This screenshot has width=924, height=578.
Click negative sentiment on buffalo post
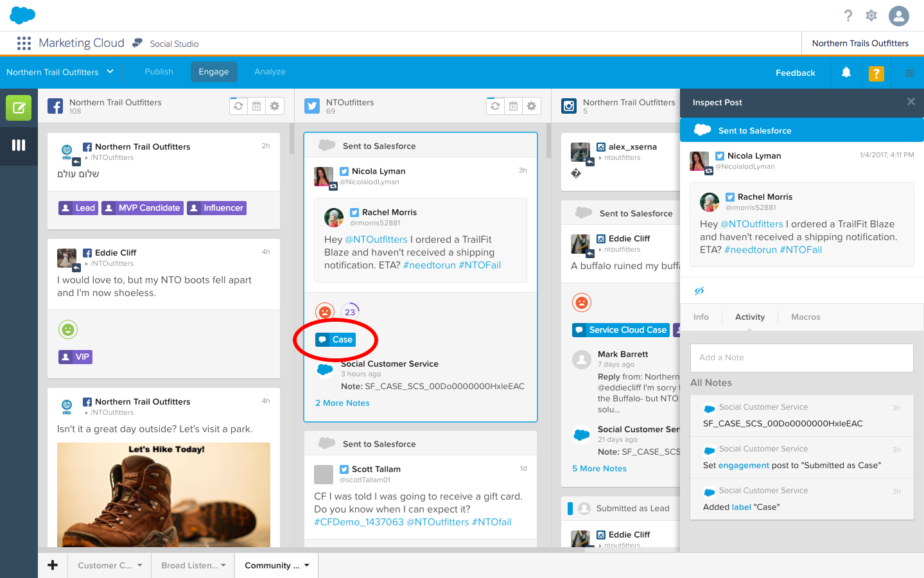[582, 302]
